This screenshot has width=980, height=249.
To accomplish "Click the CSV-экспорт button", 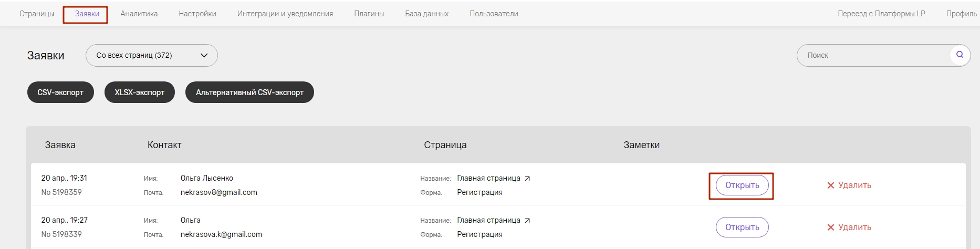I will click(x=60, y=92).
